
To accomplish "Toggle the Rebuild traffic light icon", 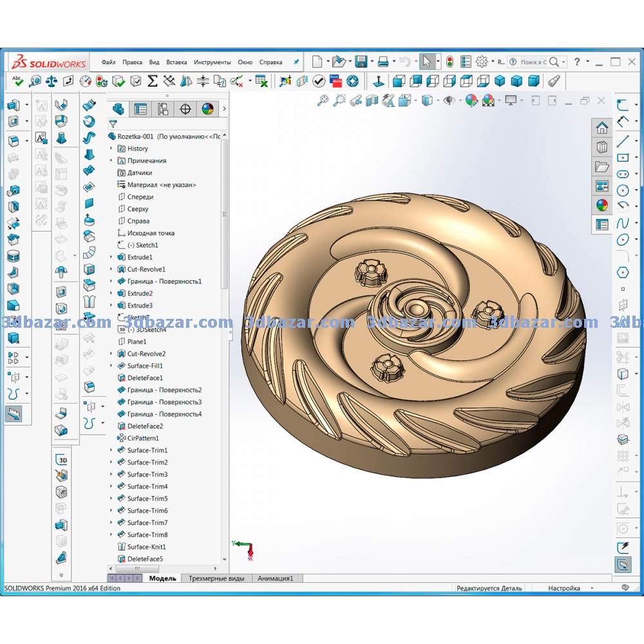I will pyautogui.click(x=449, y=62).
